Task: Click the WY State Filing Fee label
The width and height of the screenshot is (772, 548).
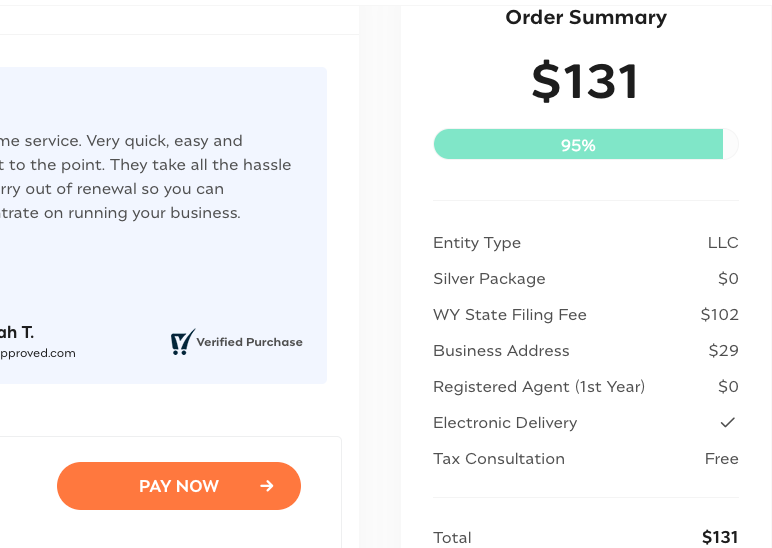Action: (509, 315)
